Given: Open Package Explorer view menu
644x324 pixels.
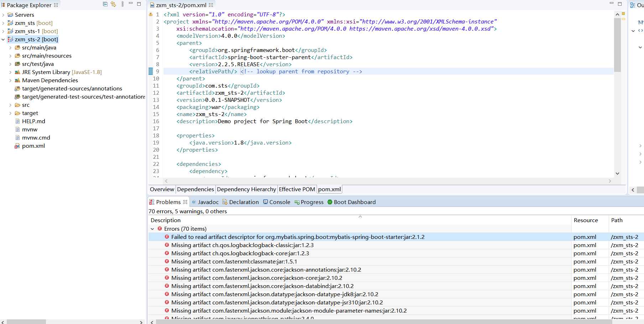Looking at the screenshot, I should 123,4.
